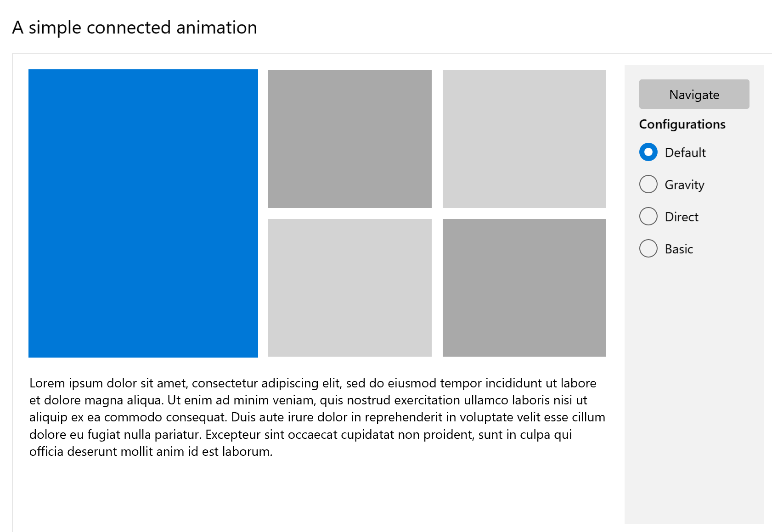The image size is (772, 532).
Task: Enable the Basic configuration option
Action: pyautogui.click(x=648, y=248)
